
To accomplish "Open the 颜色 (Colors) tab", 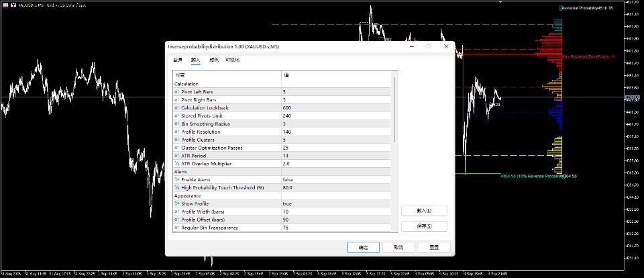I will pyautogui.click(x=214, y=60).
